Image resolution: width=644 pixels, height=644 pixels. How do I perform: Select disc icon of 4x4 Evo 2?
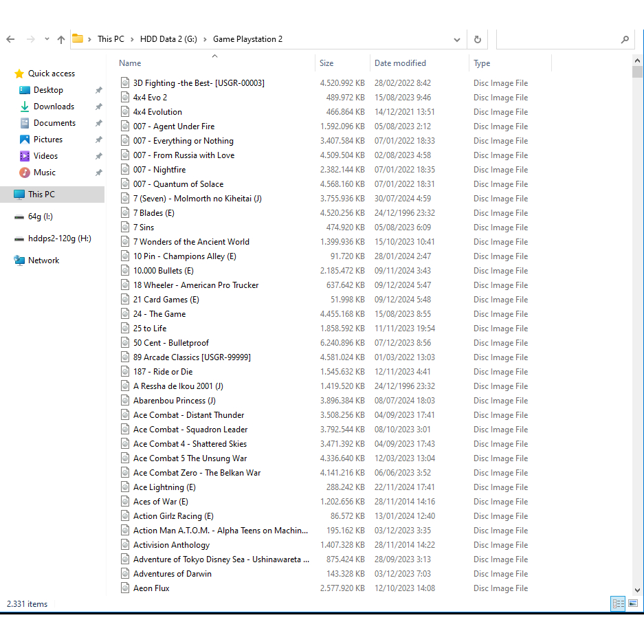pos(125,98)
